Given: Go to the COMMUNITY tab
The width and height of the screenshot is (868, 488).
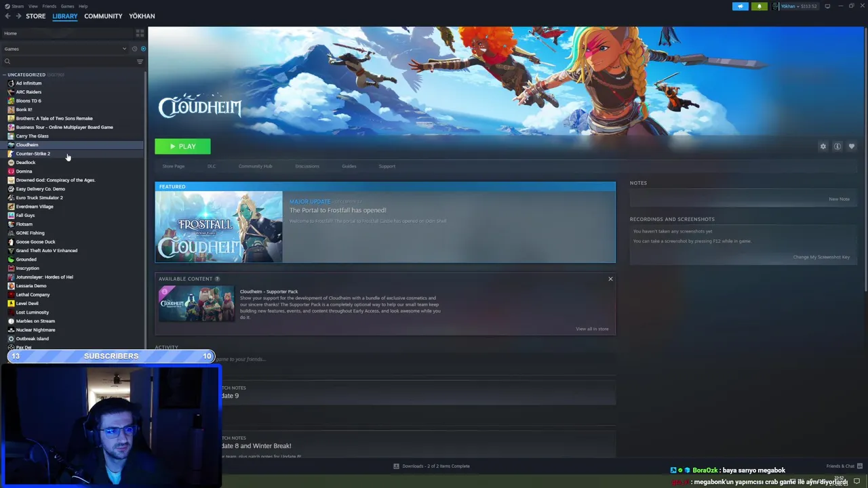Looking at the screenshot, I should point(103,16).
